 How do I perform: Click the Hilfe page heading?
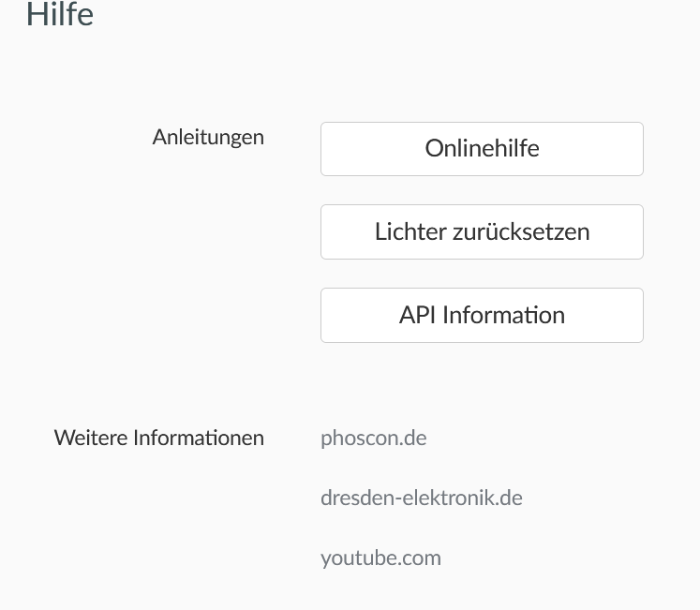point(60,15)
